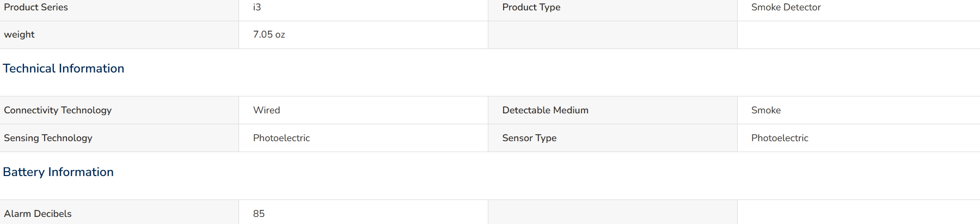The height and width of the screenshot is (224, 980).
Task: Click the i3 product series value
Action: (257, 7)
